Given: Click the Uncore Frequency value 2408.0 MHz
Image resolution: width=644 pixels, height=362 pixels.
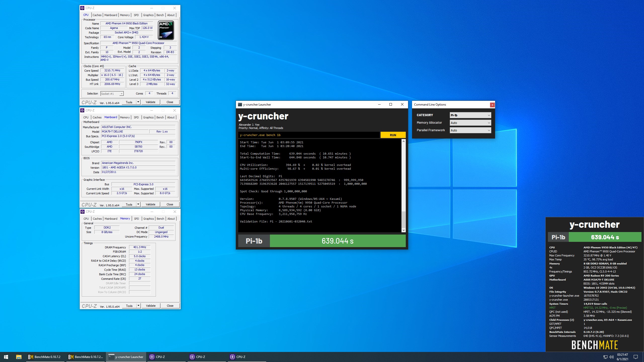Looking at the screenshot, I should [161, 237].
